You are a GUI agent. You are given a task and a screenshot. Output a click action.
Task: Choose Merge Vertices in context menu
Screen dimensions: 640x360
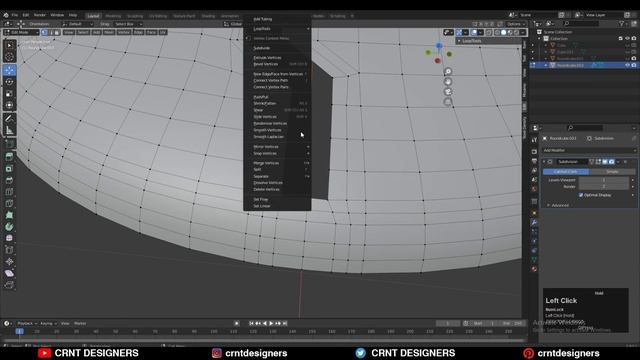coord(278,163)
